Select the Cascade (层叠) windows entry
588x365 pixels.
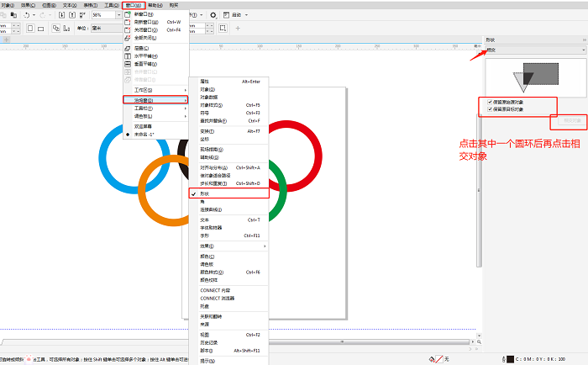(128, 48)
